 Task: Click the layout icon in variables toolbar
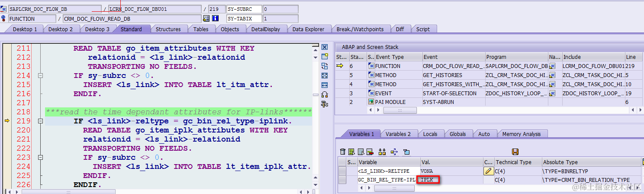point(406,152)
